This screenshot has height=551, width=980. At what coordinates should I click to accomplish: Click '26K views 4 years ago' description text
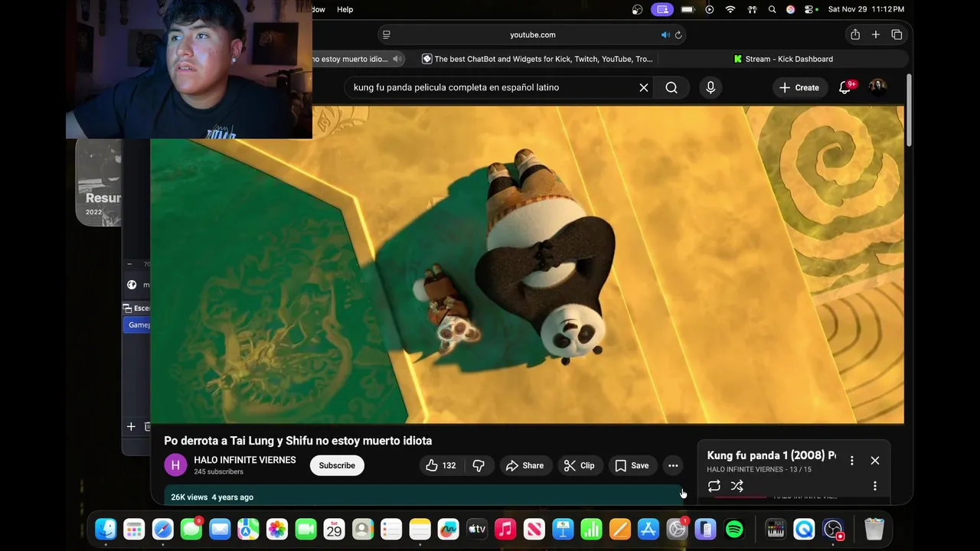[212, 497]
